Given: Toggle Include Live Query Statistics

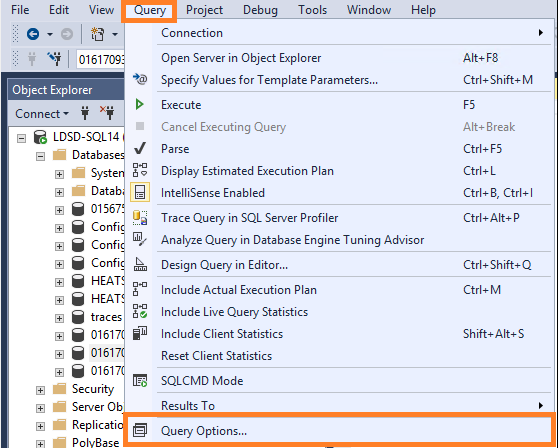Looking at the screenshot, I should pyautogui.click(x=339, y=312).
